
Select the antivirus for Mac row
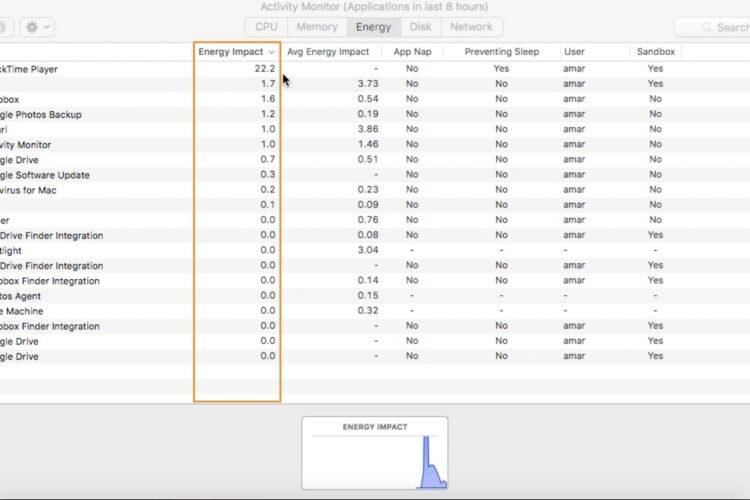[375, 190]
